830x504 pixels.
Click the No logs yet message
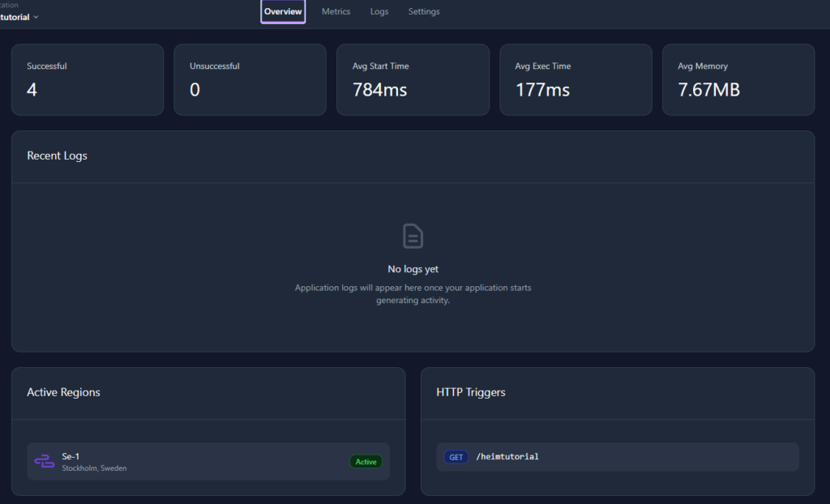tap(413, 269)
